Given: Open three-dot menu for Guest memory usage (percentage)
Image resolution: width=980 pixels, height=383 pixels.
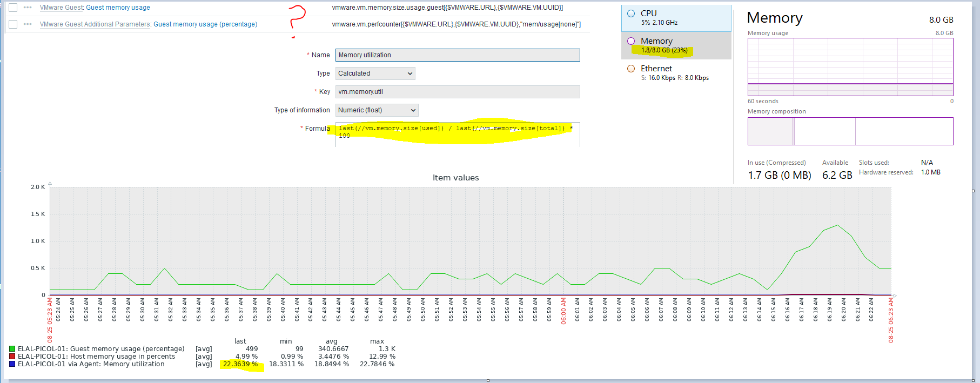Looking at the screenshot, I should click(28, 24).
